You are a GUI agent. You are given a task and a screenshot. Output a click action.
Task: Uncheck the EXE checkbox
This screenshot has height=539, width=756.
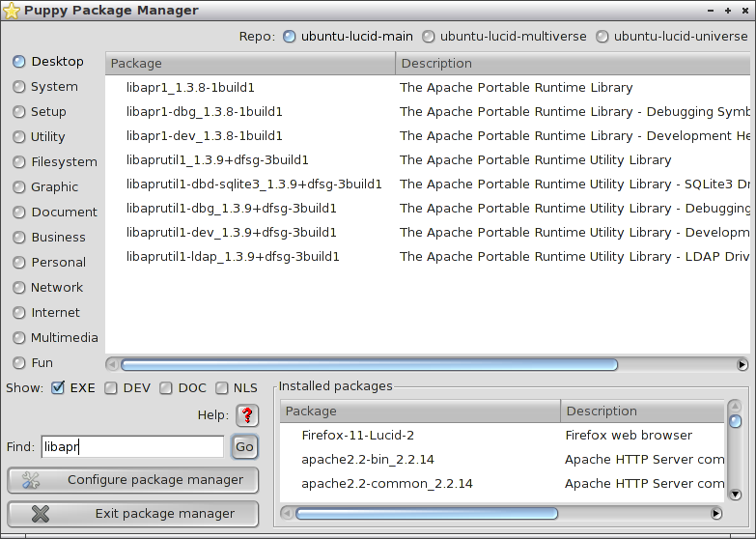(x=58, y=388)
